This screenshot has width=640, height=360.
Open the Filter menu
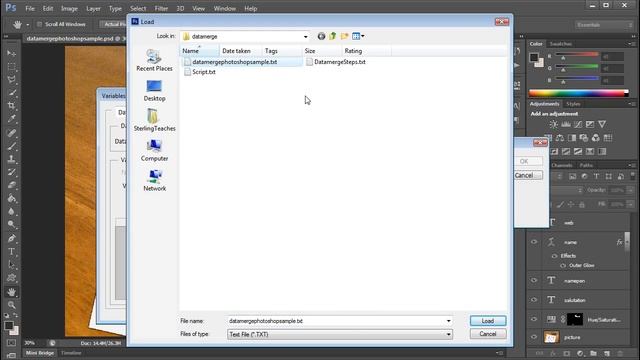pos(161,8)
